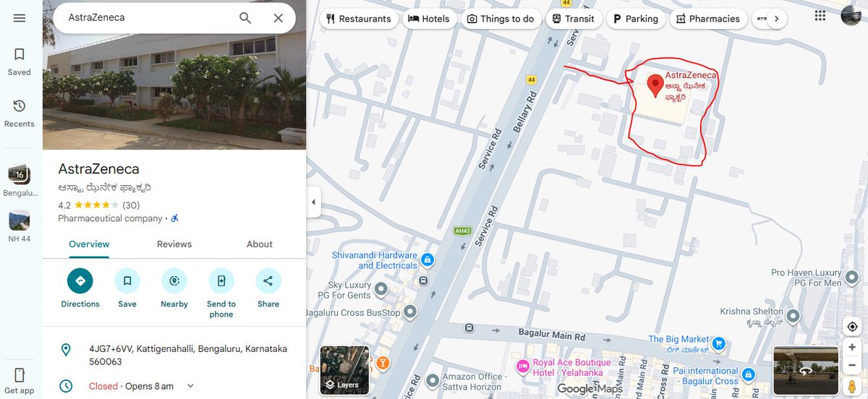Viewport: 868px width, 399px height.
Task: Switch to the Reviews tab
Action: [174, 244]
